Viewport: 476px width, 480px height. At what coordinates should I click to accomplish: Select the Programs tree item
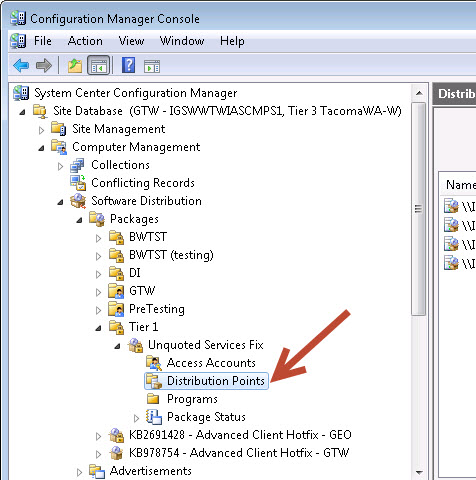click(x=192, y=399)
